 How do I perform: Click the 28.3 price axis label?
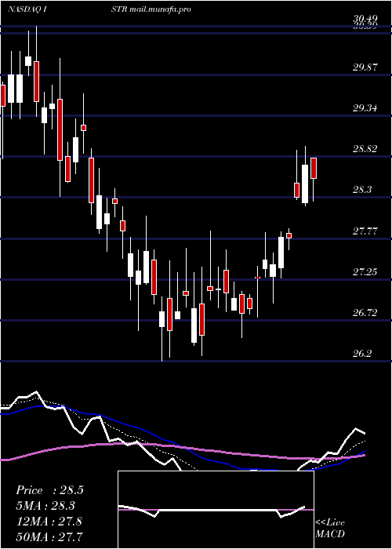tap(362, 190)
